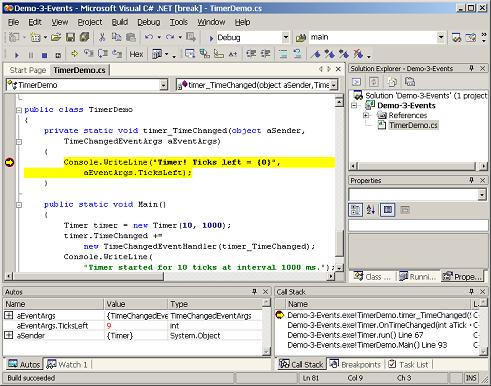
Task: Click the Find in Files icon beside main
Action: 301,38
